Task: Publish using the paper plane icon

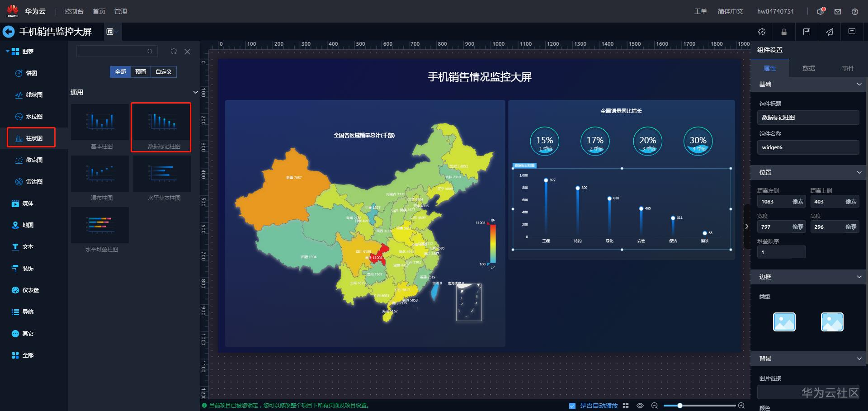Action: [830, 32]
